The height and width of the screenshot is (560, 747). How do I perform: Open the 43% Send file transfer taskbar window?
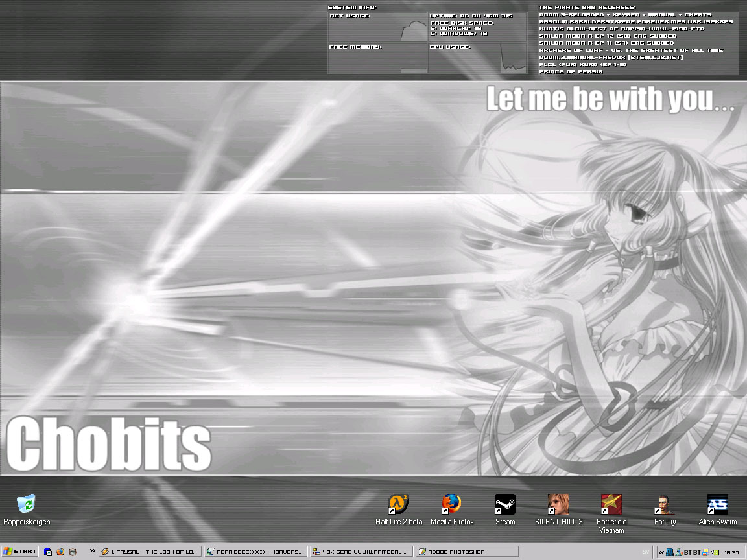point(362,552)
